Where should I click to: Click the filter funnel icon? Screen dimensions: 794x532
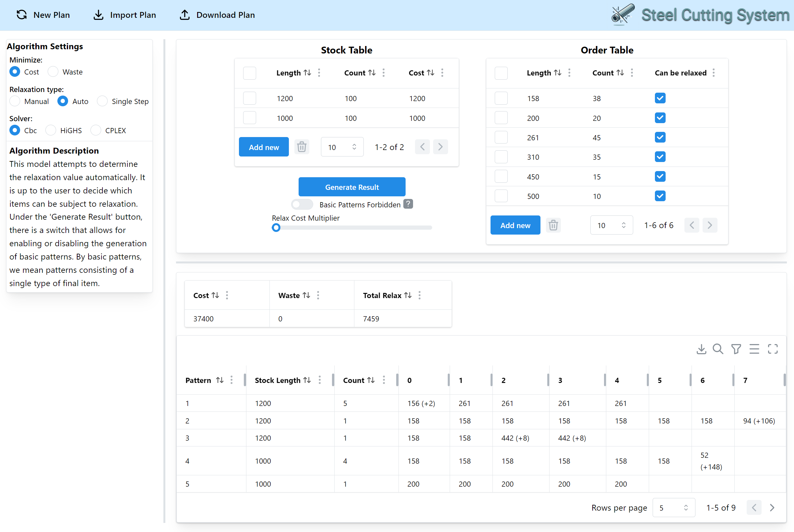pyautogui.click(x=736, y=349)
